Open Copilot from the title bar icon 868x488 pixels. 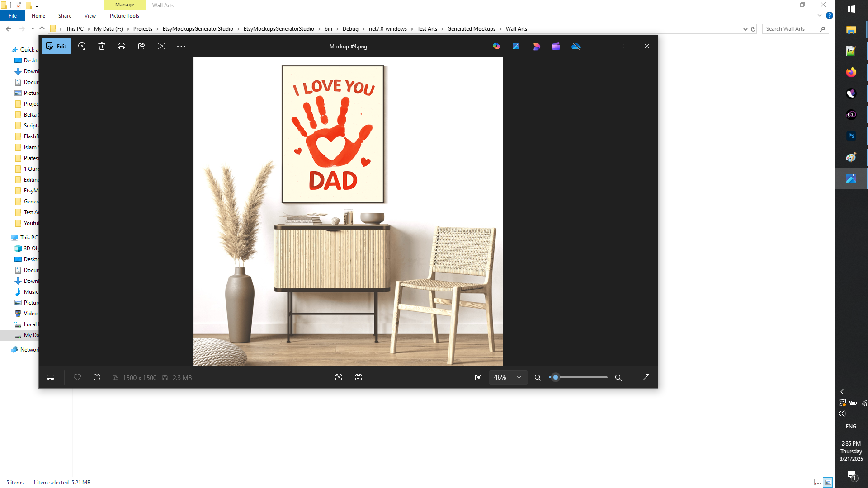pos(496,46)
